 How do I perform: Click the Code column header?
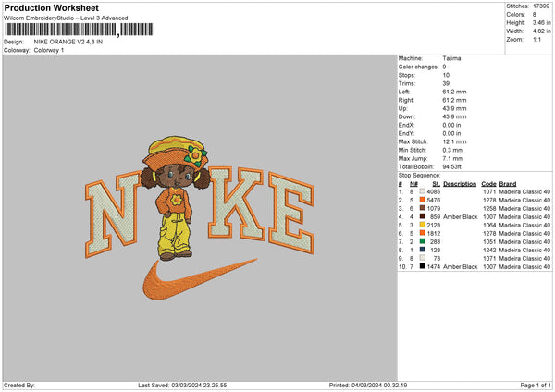click(488, 184)
